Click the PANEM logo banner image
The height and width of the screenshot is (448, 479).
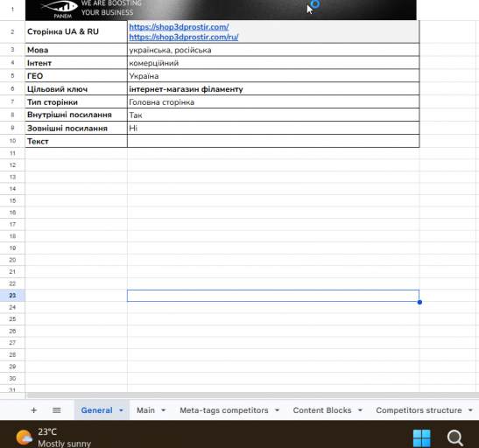pos(221,10)
